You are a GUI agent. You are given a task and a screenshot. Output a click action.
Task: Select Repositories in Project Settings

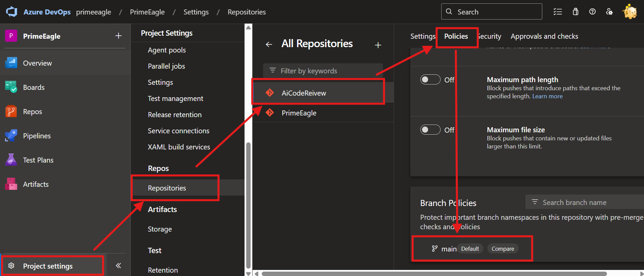click(x=188, y=188)
